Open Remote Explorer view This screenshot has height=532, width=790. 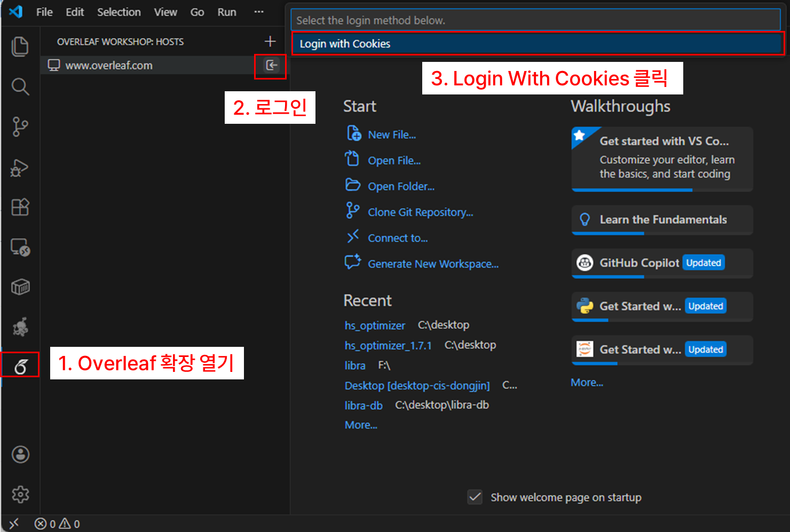[20, 247]
